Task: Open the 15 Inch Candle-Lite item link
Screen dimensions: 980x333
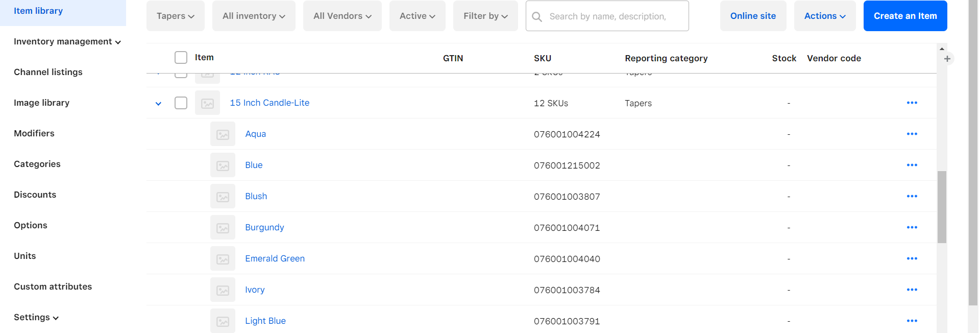Action: coord(269,103)
